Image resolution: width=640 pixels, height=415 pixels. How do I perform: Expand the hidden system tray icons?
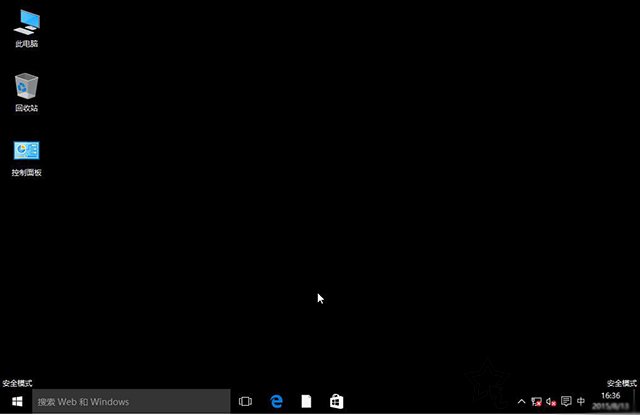pyautogui.click(x=521, y=402)
